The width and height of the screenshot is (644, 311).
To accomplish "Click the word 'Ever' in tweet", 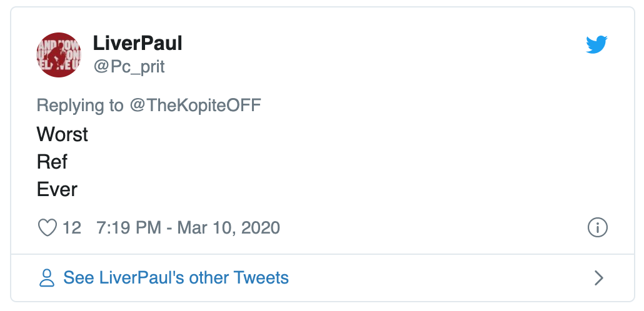I will click(x=57, y=189).
